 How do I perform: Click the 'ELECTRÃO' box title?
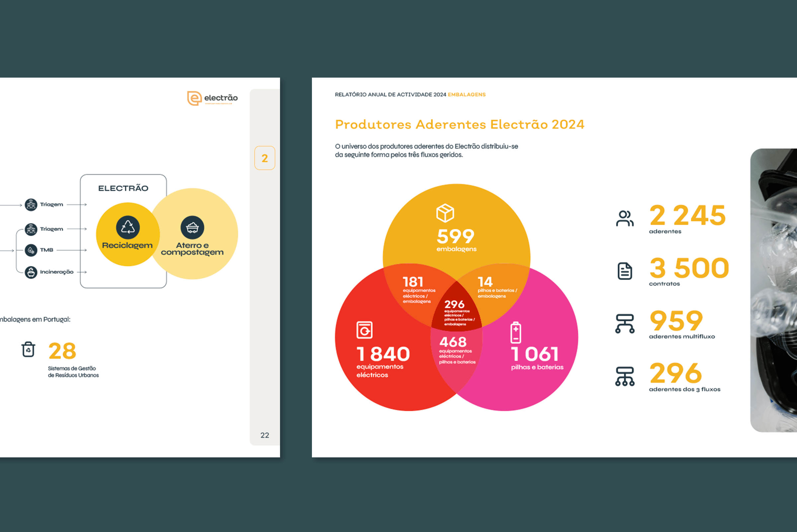(x=123, y=188)
